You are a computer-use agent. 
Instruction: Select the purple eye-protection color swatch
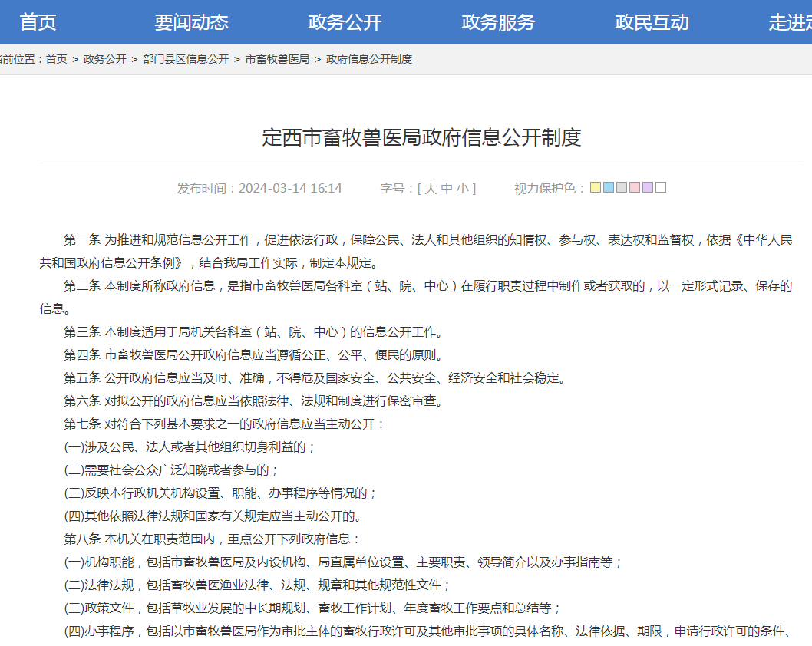click(x=648, y=187)
